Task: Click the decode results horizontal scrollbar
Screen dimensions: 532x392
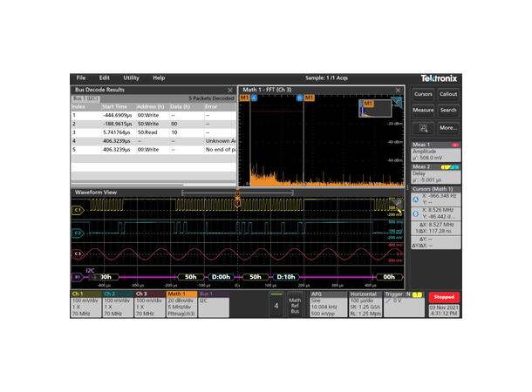Action: click(127, 185)
